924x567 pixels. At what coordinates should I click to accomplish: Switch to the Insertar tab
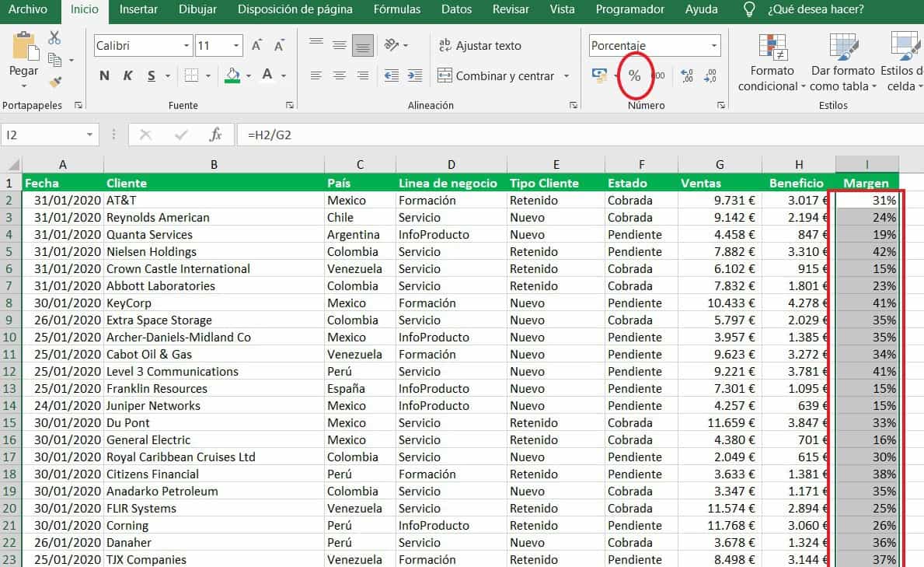(x=138, y=9)
